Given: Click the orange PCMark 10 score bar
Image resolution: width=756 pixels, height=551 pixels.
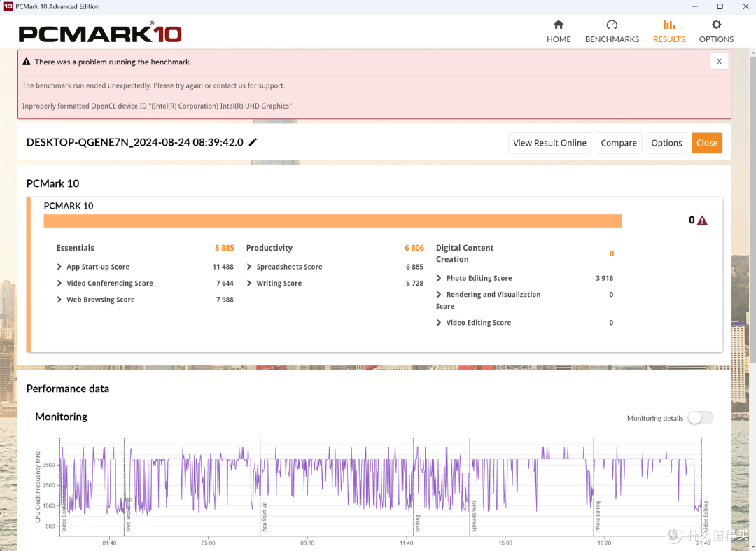Looking at the screenshot, I should (x=332, y=221).
